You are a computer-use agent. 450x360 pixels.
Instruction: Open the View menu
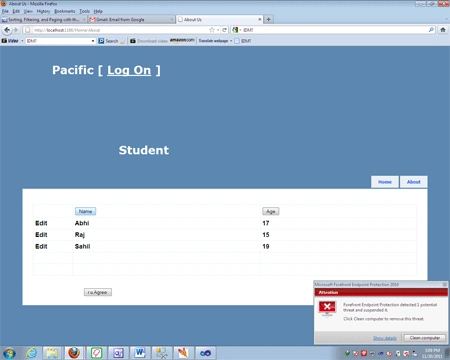(x=28, y=11)
